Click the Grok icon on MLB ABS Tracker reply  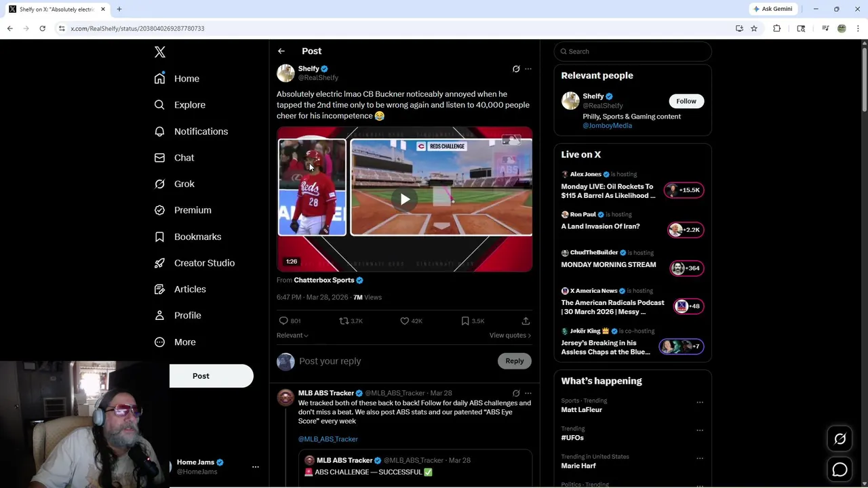[x=516, y=393]
